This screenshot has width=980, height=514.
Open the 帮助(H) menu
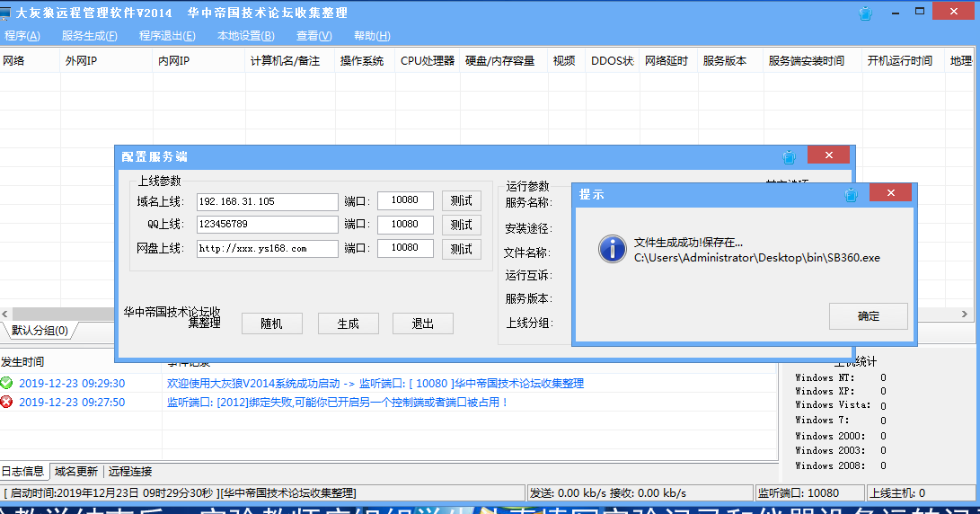(372, 36)
